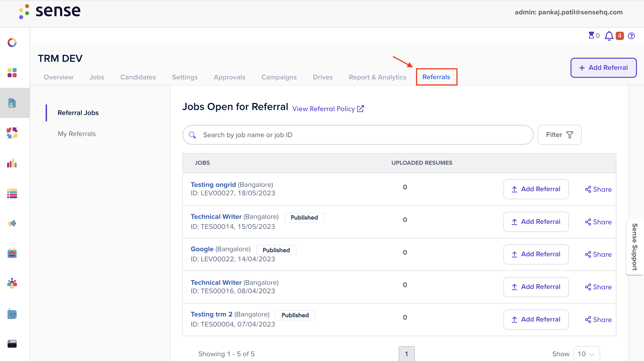644x361 pixels.
Task: Switch to the Settings tab
Action: tap(185, 77)
